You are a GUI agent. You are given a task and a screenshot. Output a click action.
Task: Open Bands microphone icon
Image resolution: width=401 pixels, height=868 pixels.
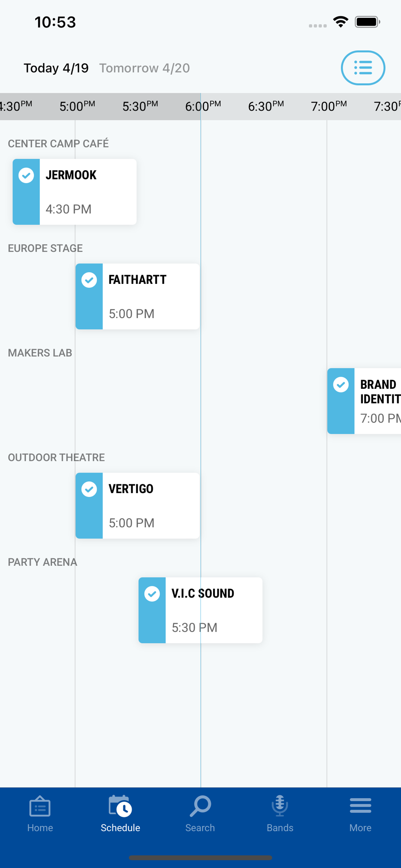click(x=280, y=806)
